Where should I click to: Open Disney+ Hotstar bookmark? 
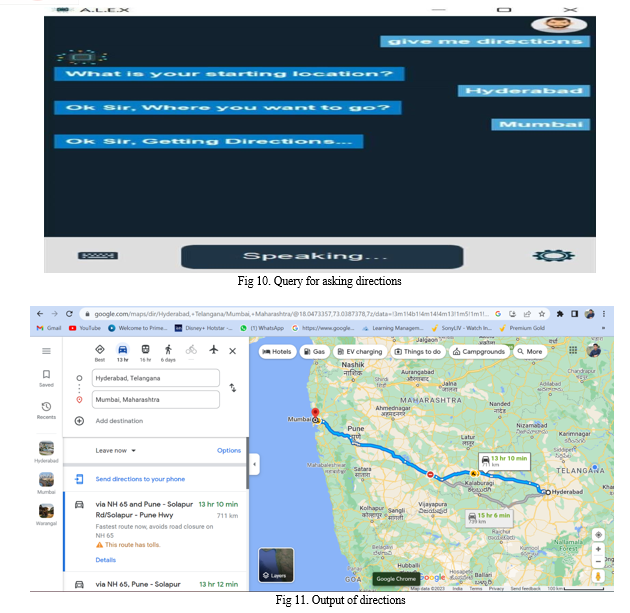(x=204, y=328)
